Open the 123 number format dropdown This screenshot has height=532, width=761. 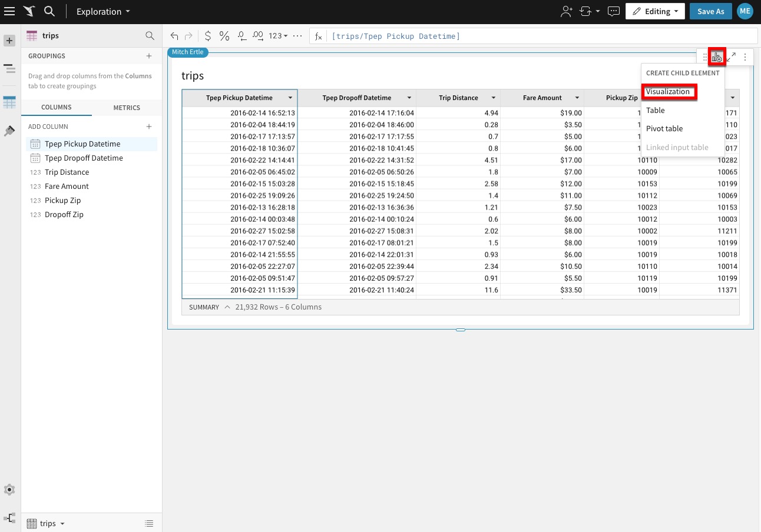click(278, 36)
